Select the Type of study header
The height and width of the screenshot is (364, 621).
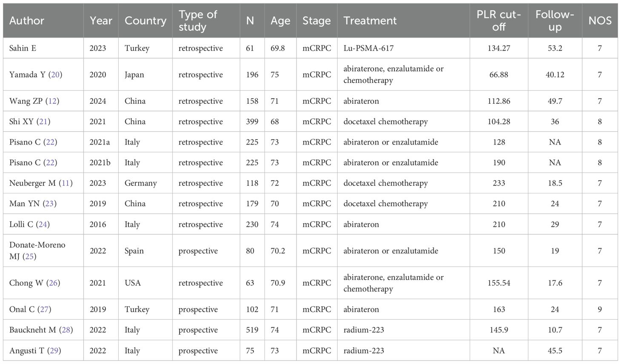tap(198, 20)
